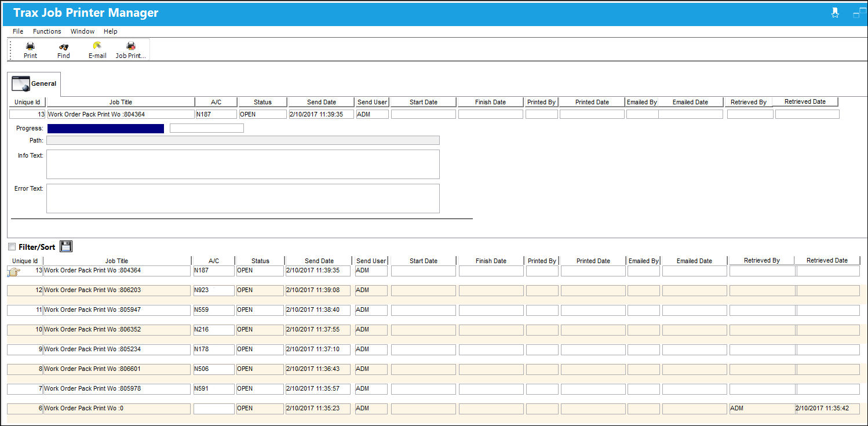
Task: Open the Functions menu
Action: pos(47,31)
